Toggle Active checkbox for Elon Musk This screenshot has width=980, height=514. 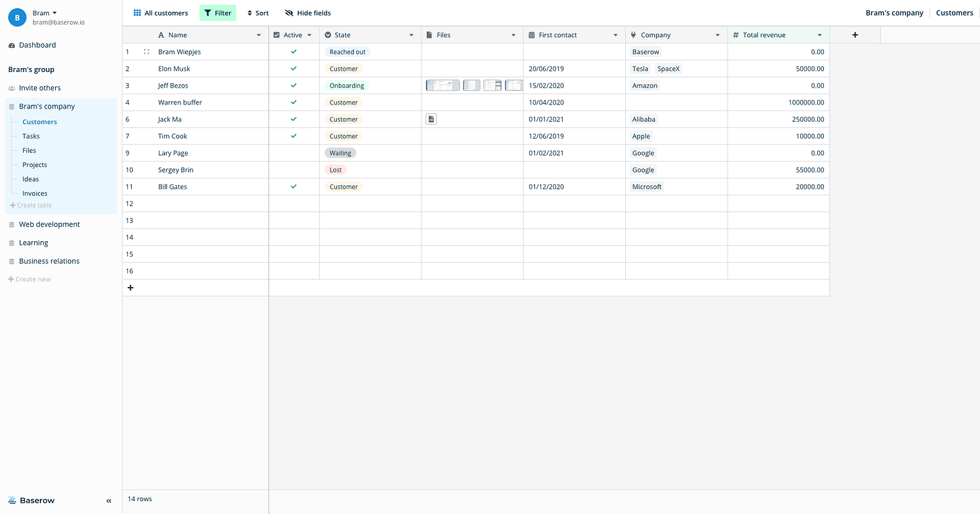click(x=293, y=69)
